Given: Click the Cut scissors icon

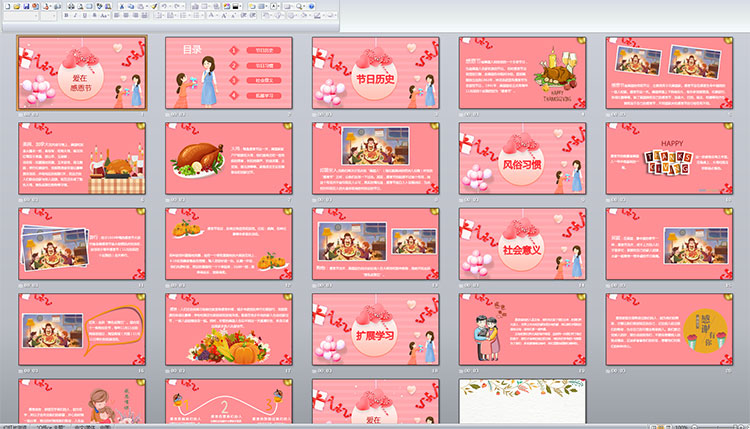Looking at the screenshot, I should (121, 6).
